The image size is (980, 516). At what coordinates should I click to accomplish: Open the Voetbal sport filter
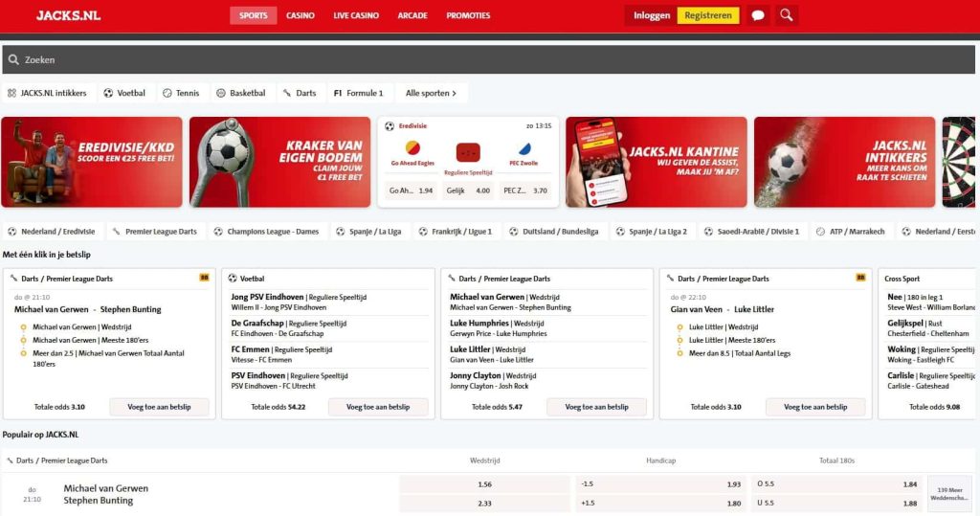pos(124,93)
